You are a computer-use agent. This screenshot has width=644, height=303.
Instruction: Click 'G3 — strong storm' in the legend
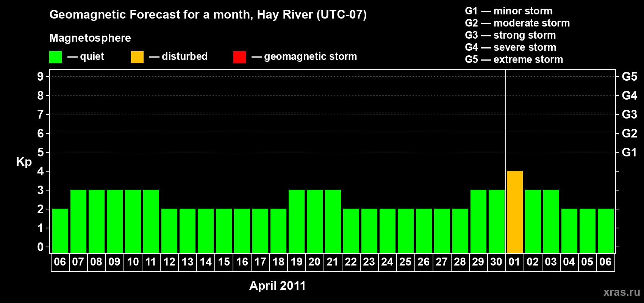click(510, 35)
